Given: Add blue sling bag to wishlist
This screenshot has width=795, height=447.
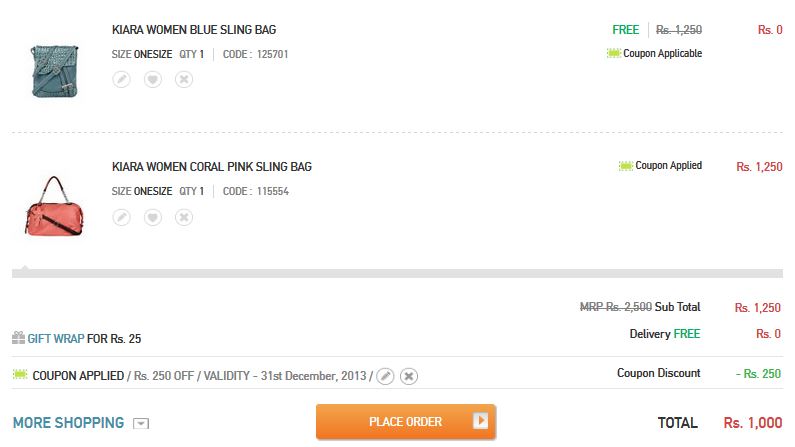Looking at the screenshot, I should [x=153, y=80].
